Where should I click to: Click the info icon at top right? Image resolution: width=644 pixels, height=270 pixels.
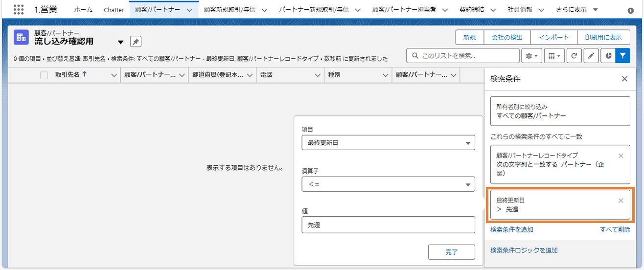631,10
